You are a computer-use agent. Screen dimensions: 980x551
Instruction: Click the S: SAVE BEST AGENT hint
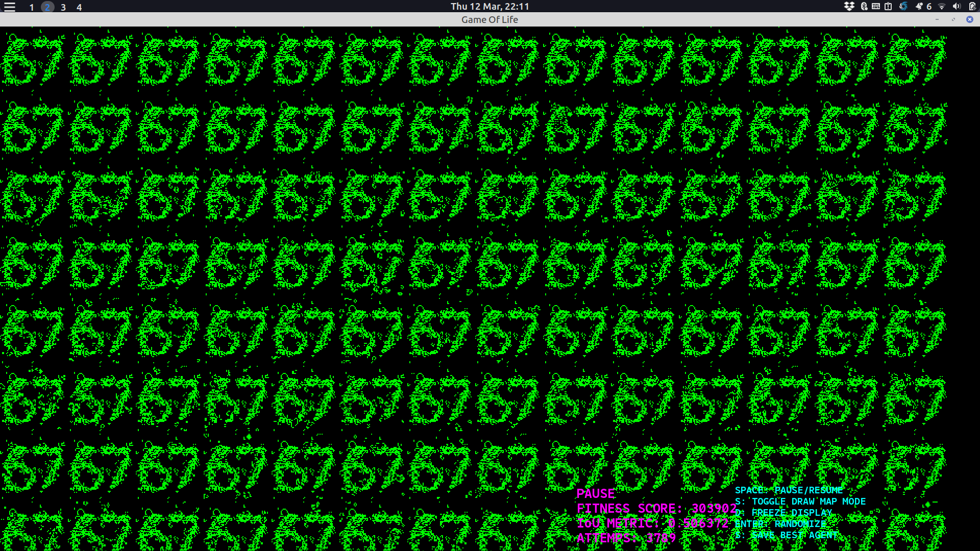[787, 535]
